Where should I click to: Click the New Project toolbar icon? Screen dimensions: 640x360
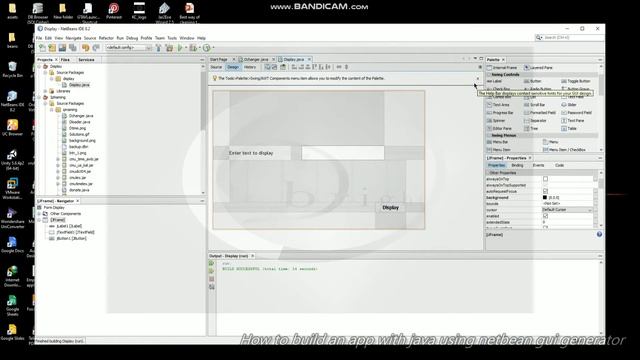tap(52, 48)
